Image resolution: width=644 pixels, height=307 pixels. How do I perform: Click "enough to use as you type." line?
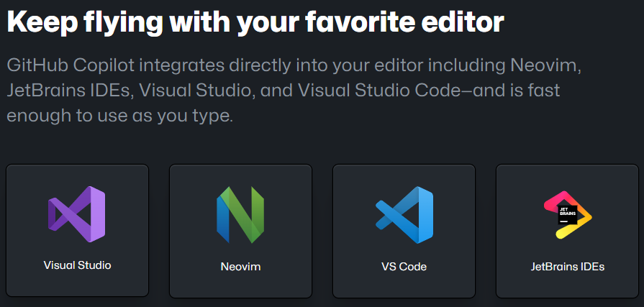[120, 116]
